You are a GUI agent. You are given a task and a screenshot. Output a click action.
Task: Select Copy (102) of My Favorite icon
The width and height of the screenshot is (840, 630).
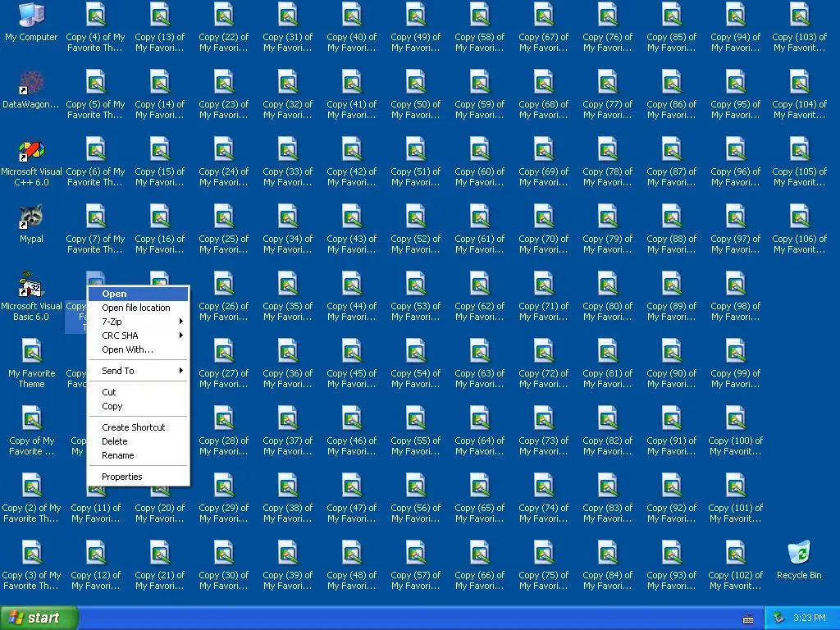pos(735,554)
